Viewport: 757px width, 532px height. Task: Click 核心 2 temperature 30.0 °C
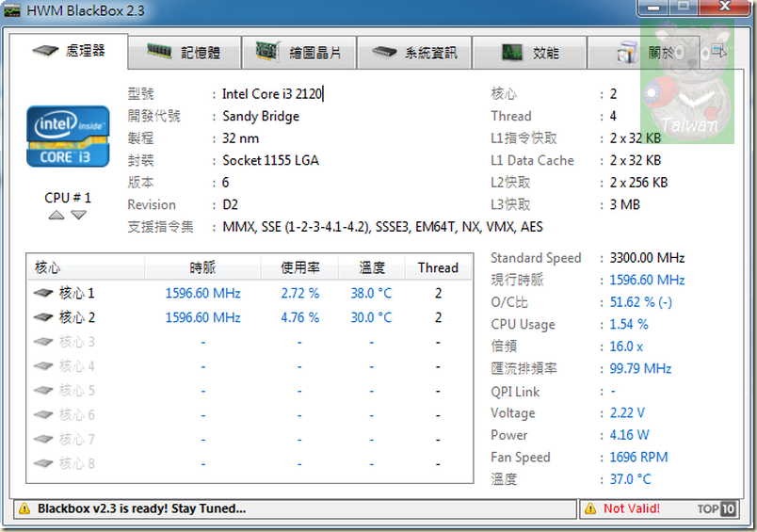(x=371, y=317)
